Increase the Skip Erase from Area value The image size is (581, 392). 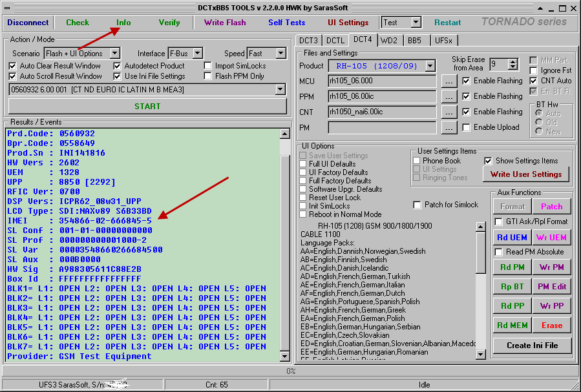point(513,61)
